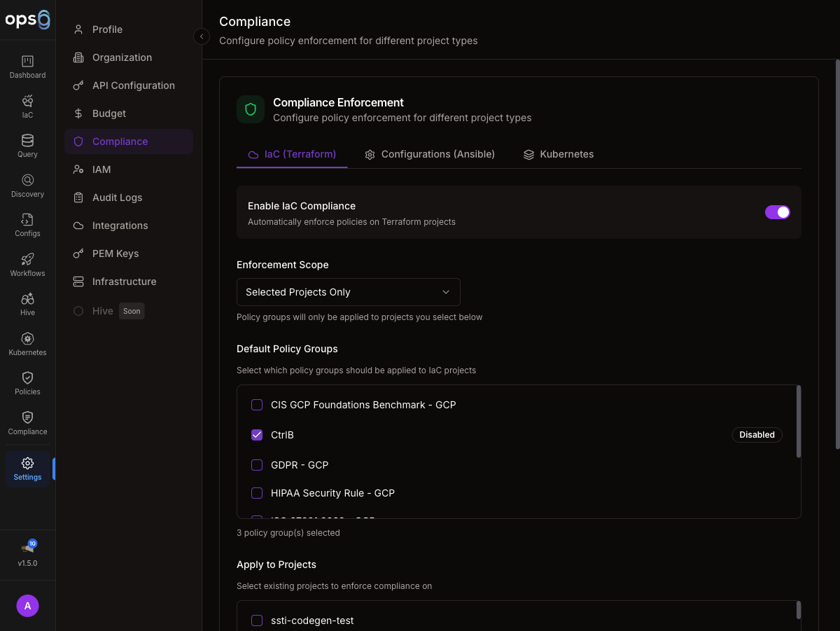Uncheck the CtrlB policy group checkbox
The height and width of the screenshot is (631, 840).
[x=257, y=435]
